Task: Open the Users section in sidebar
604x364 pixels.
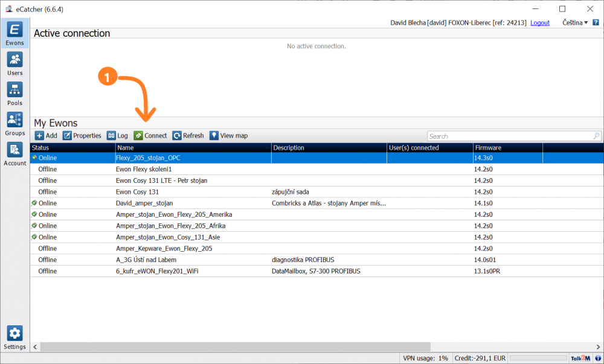Action: [x=14, y=64]
